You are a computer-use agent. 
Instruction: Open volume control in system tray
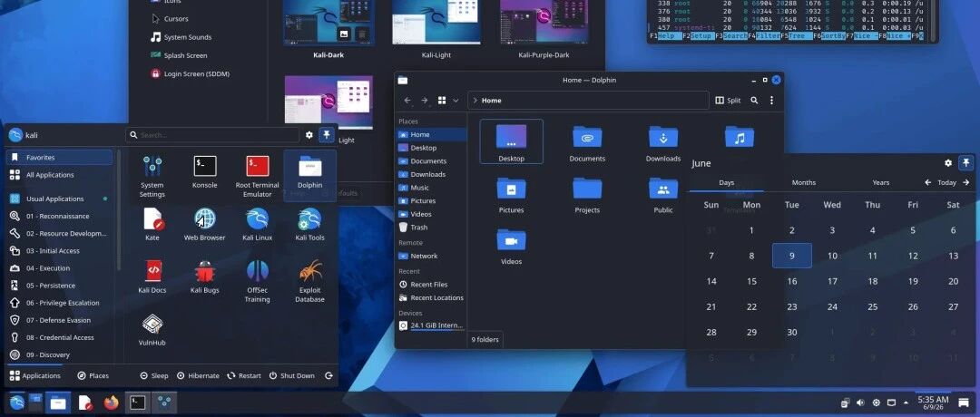(x=860, y=402)
